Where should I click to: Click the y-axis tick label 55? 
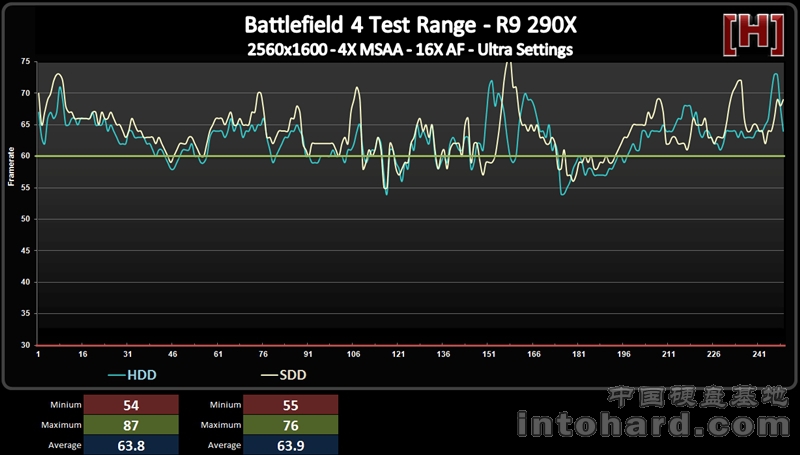point(26,188)
